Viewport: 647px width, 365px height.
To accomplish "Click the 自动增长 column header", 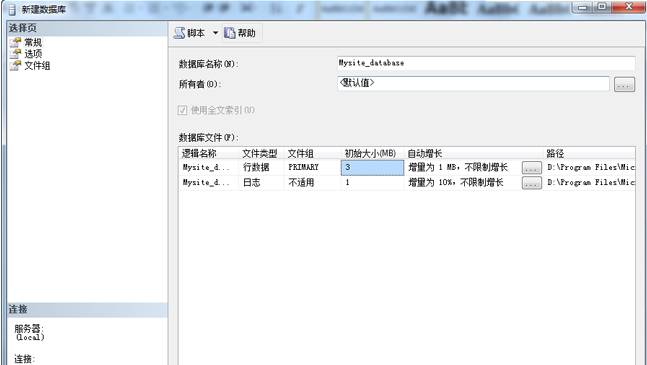I will click(473, 153).
